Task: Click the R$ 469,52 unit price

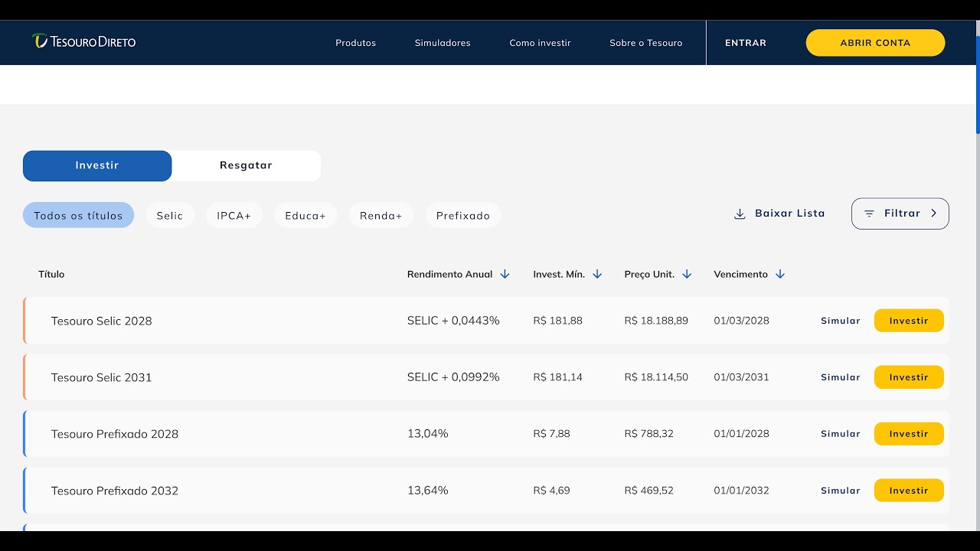Action: (x=649, y=491)
